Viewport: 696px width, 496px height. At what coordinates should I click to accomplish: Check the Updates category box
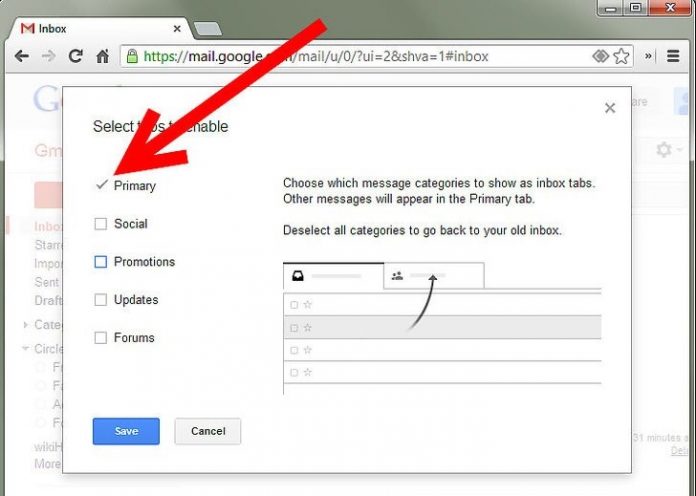(100, 300)
